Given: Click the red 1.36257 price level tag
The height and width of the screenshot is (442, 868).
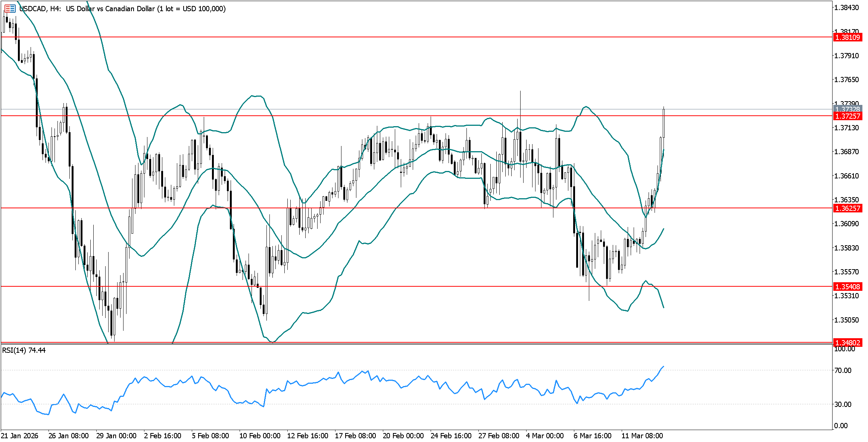Looking at the screenshot, I should pos(847,208).
